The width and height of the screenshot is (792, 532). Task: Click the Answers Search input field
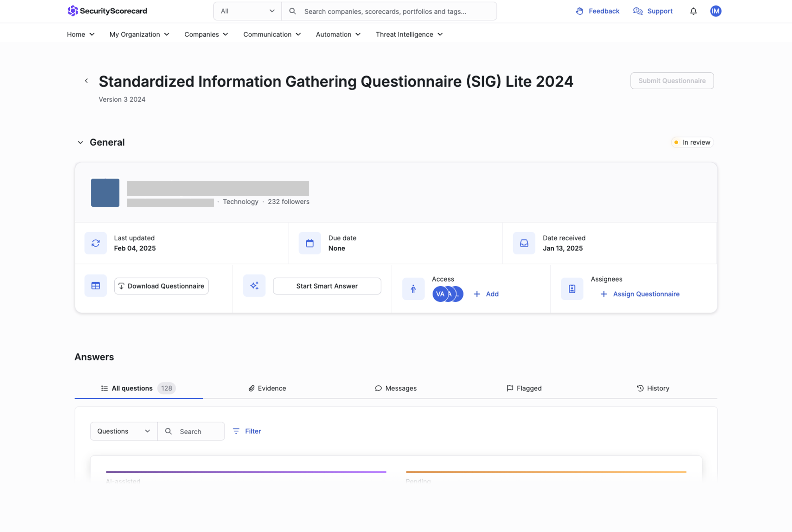[191, 431]
